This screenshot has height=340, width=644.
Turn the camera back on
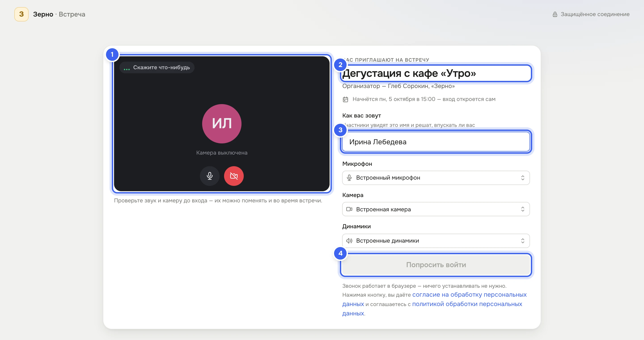click(234, 176)
